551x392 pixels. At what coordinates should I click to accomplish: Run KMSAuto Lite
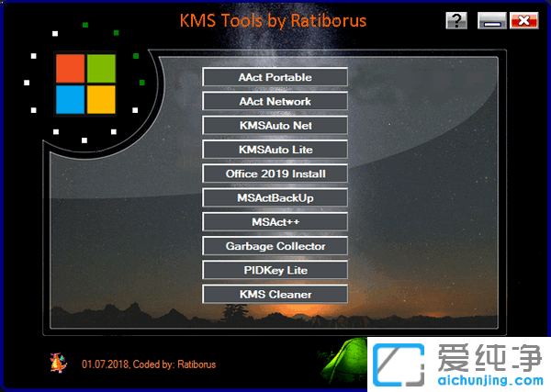(275, 149)
